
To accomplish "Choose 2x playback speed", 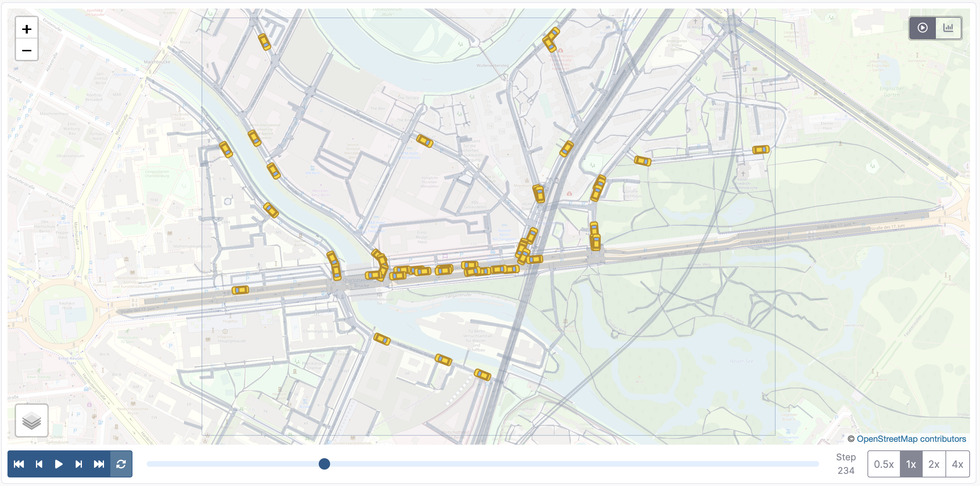I will (934, 464).
